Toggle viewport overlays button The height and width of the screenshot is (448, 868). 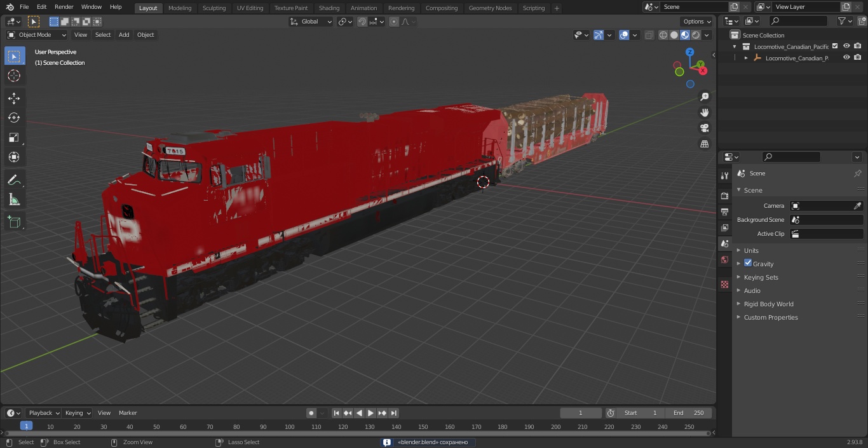coord(624,35)
